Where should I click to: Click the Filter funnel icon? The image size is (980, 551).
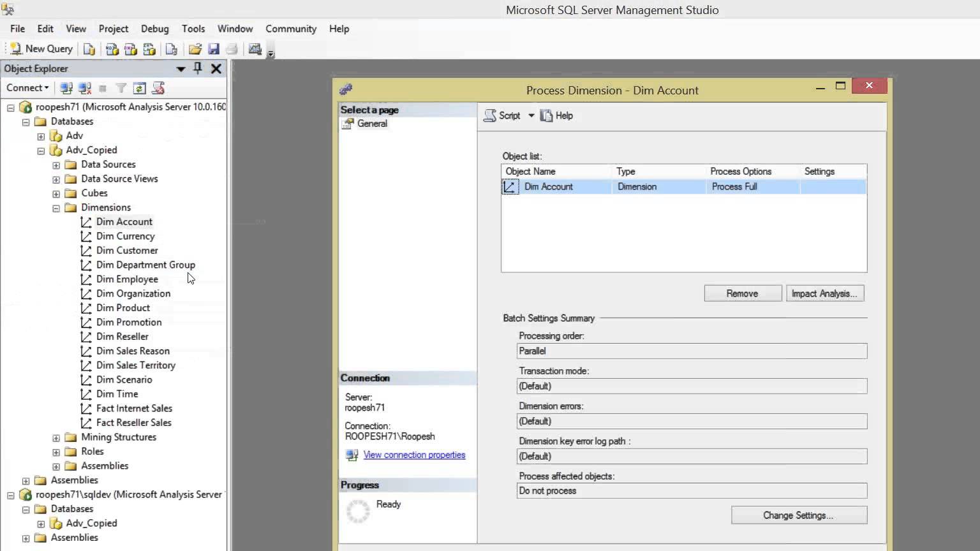click(x=121, y=88)
